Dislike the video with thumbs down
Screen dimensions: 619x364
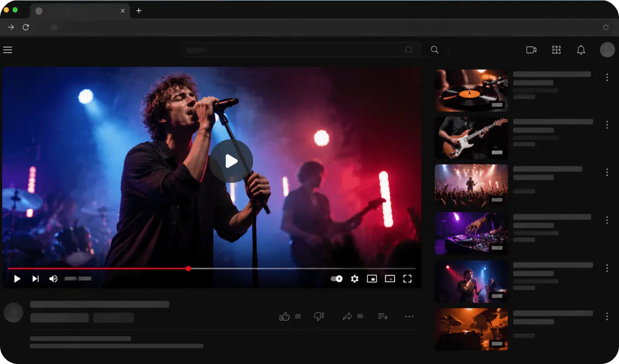pos(319,316)
